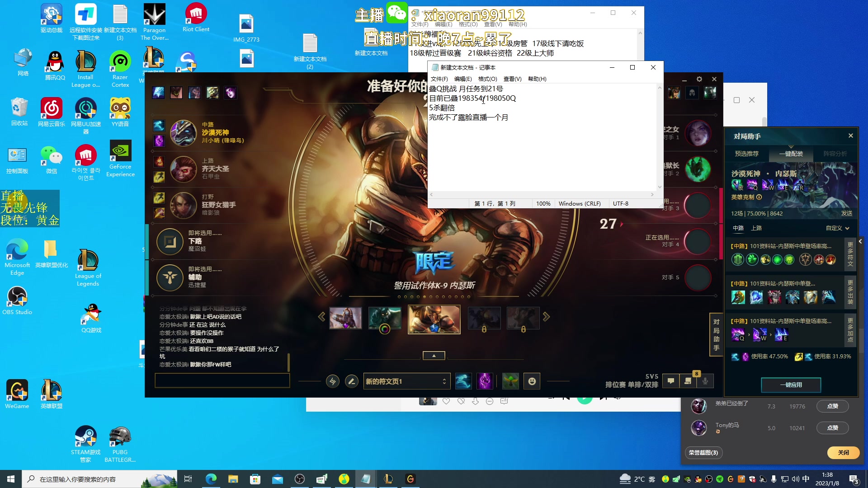The width and height of the screenshot is (868, 488).
Task: Click the rune page edit pencil icon
Action: coord(351,381)
